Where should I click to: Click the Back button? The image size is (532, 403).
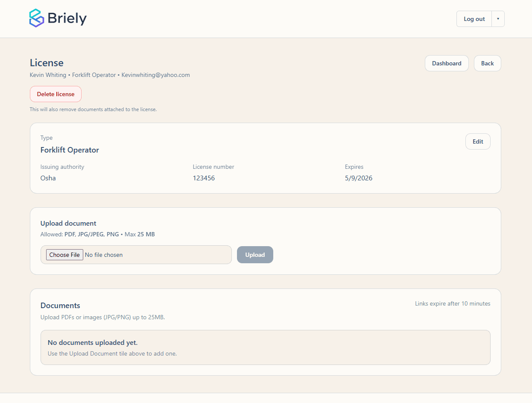(x=487, y=63)
